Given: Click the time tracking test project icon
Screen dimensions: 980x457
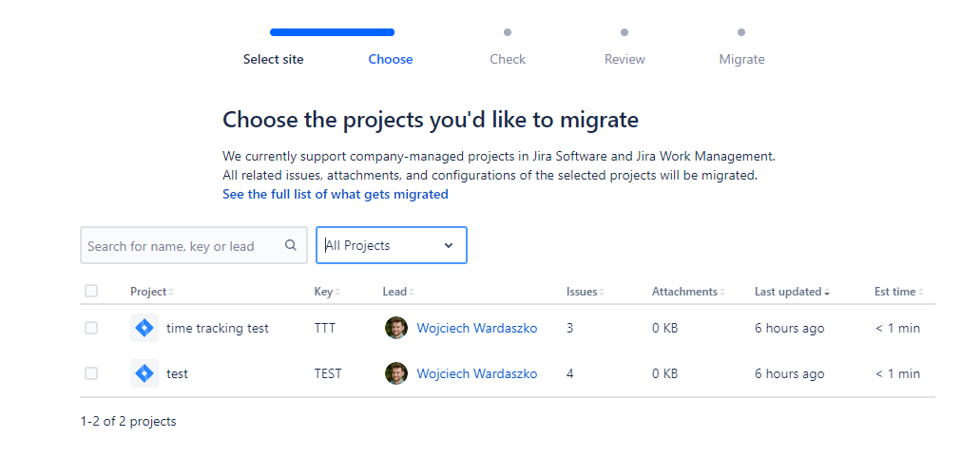Looking at the screenshot, I should (x=144, y=328).
